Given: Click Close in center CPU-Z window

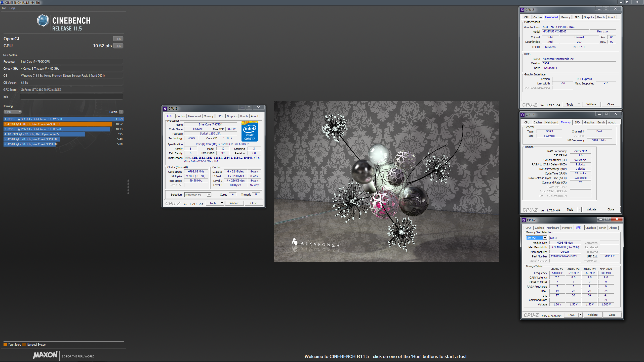Looking at the screenshot, I should pos(254,203).
